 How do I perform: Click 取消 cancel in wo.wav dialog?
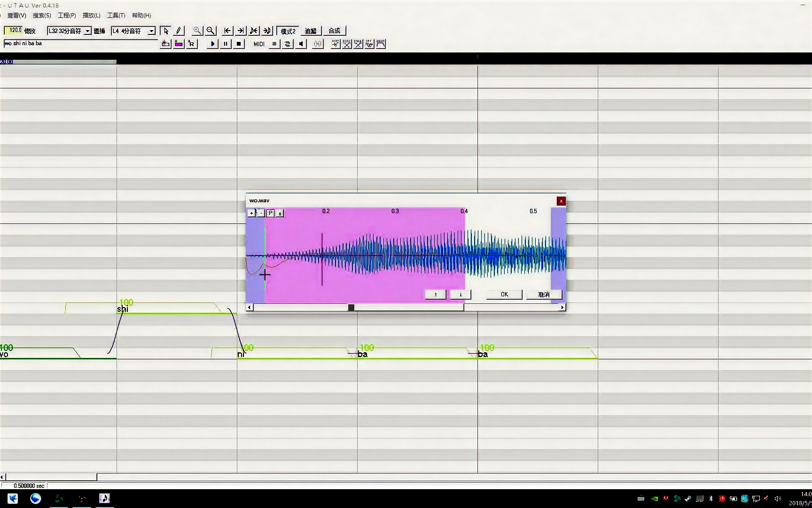[544, 294]
